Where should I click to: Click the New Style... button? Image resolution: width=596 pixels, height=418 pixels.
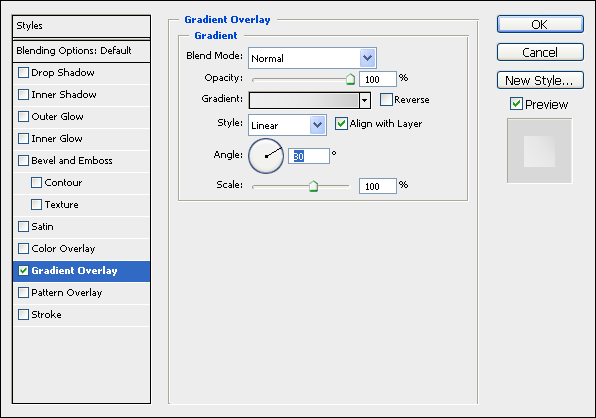click(x=540, y=80)
